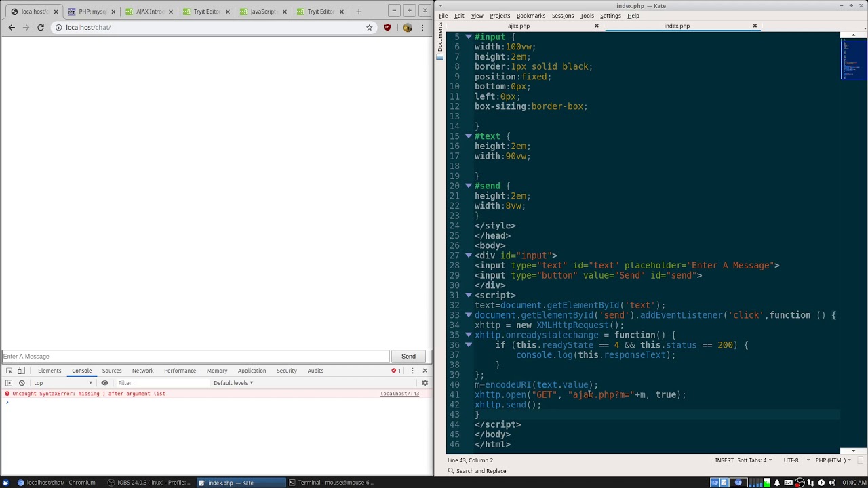Viewport: 868px width, 488px height.
Task: Click the Enter A Message text field
Action: tap(195, 357)
